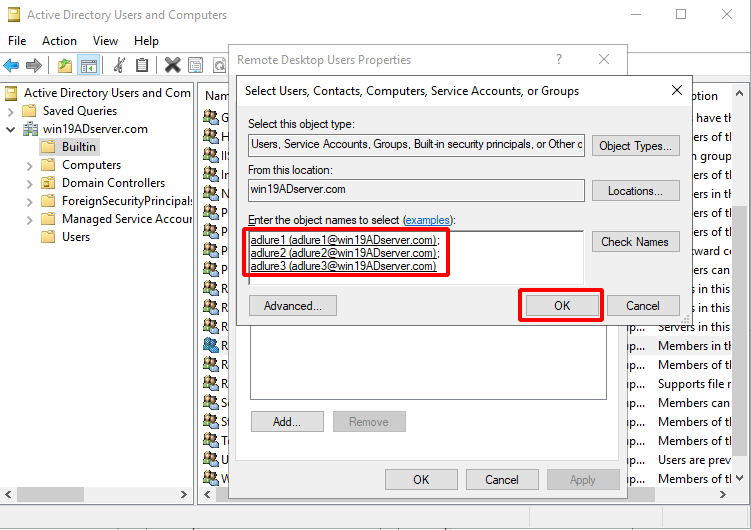
Task: Click group icon of row starting with G
Action: (211, 117)
